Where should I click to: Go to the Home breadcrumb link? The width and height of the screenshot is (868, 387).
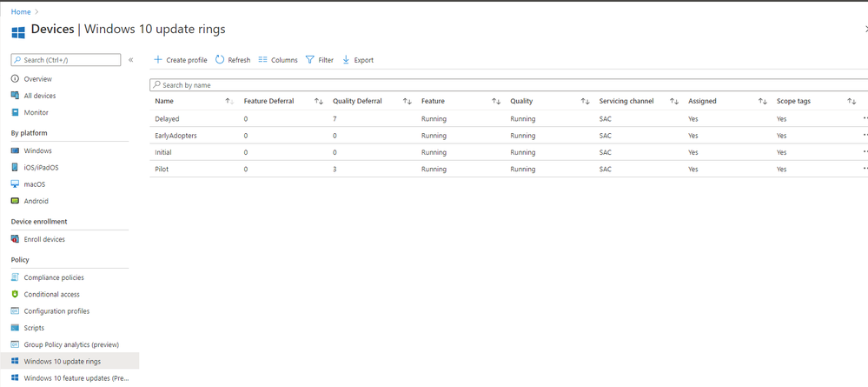[21, 11]
